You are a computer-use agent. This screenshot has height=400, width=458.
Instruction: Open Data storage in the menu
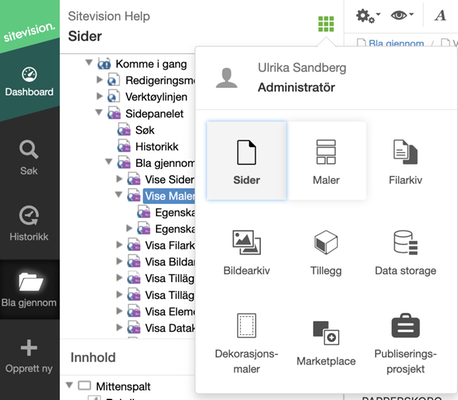click(405, 252)
